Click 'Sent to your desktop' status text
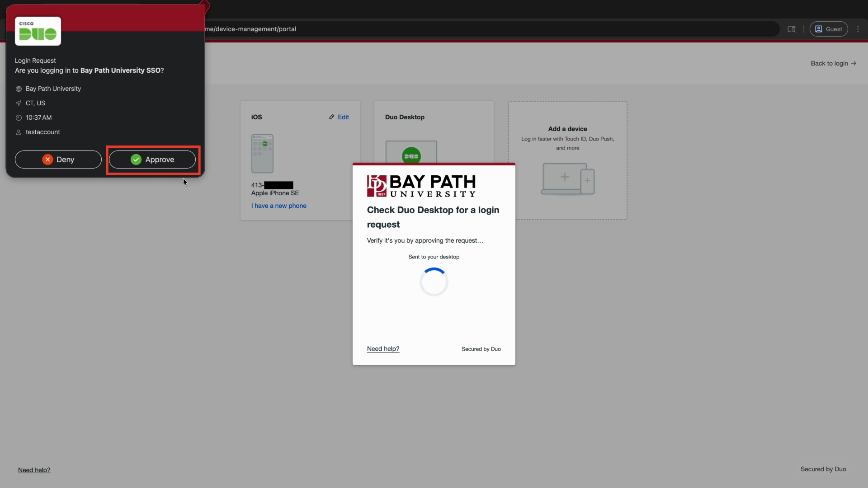868x488 pixels. pyautogui.click(x=434, y=257)
